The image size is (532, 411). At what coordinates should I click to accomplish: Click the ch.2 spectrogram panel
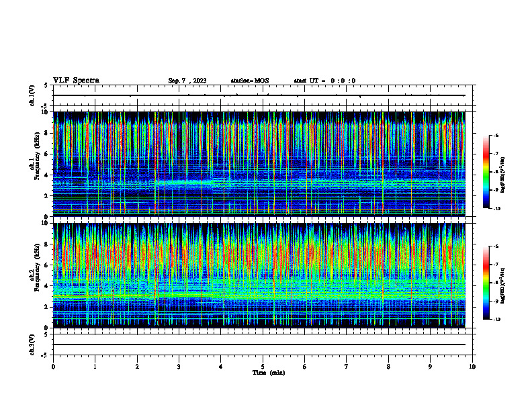259,275
